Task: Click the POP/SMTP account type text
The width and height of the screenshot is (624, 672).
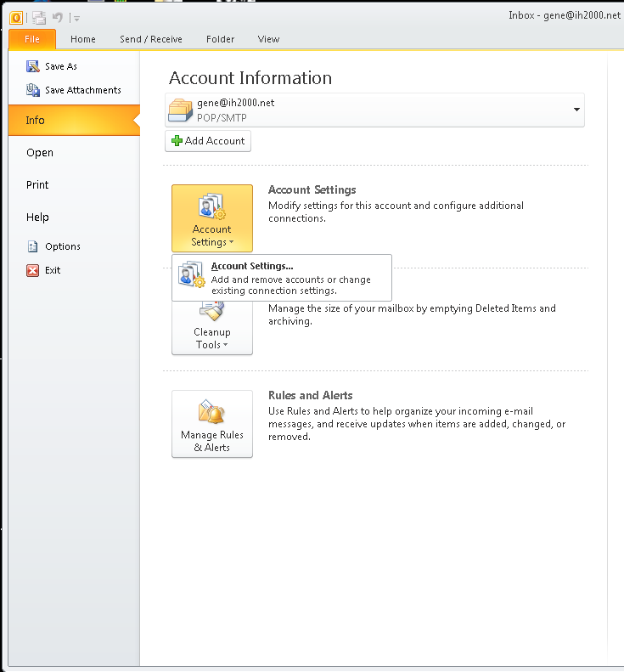Action: [x=222, y=118]
